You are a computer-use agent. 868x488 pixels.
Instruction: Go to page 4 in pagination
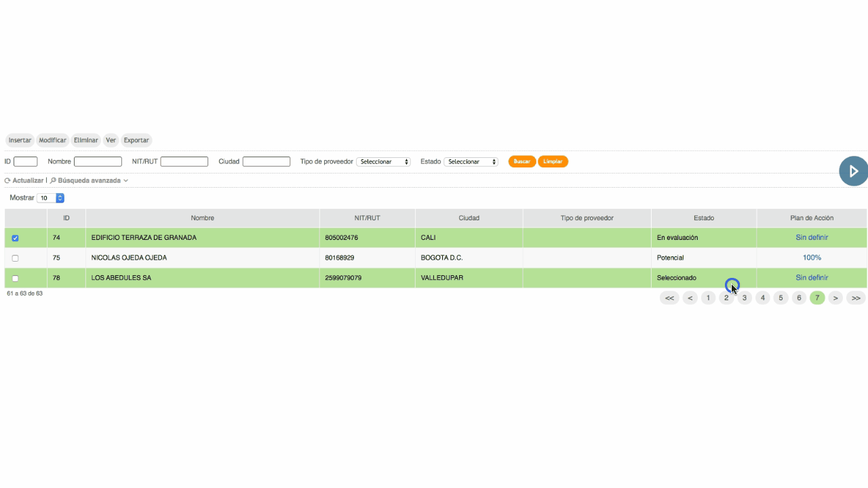[x=762, y=298]
